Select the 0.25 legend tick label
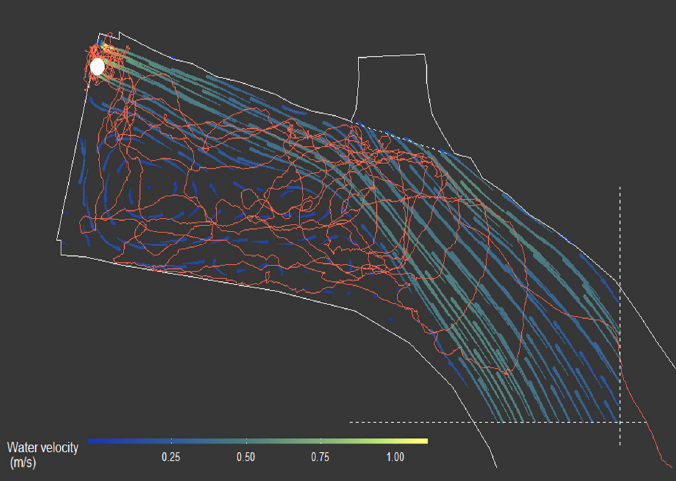Image resolution: width=676 pixels, height=481 pixels. pyautogui.click(x=172, y=457)
